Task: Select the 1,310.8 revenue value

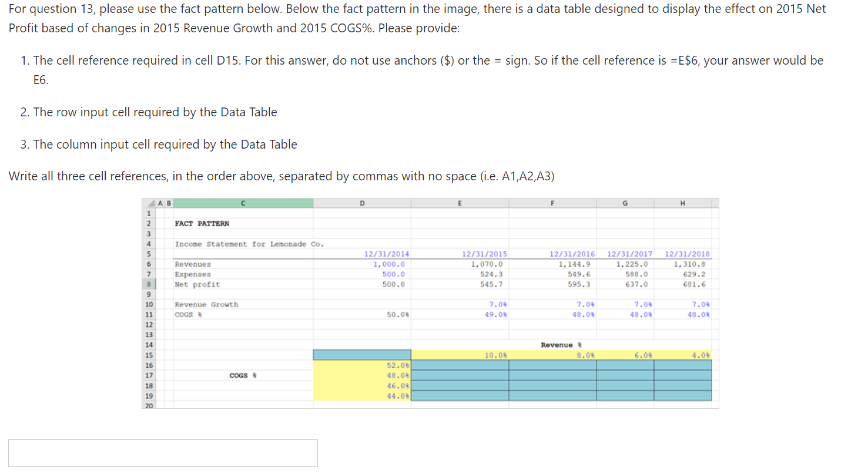Action: click(x=689, y=264)
